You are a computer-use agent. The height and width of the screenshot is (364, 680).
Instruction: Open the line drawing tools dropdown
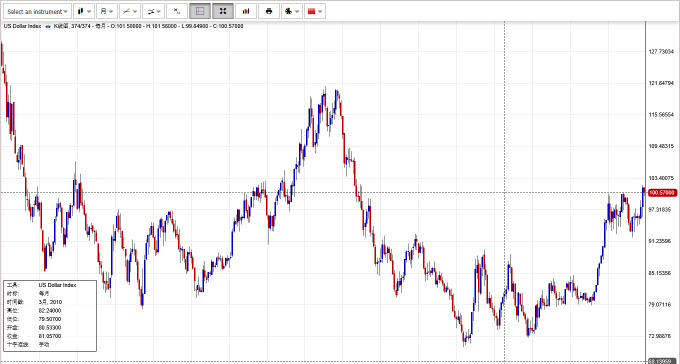[x=130, y=12]
